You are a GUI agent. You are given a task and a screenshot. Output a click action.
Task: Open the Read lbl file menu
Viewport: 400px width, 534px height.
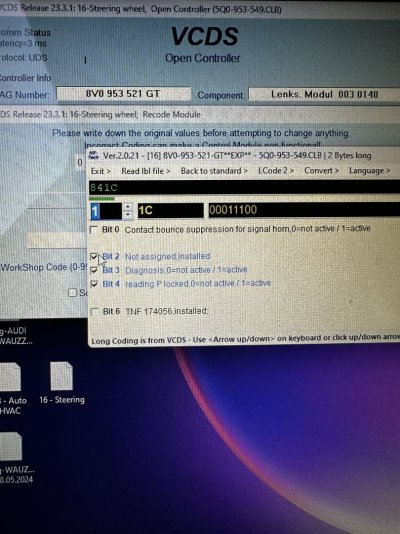pyautogui.click(x=146, y=171)
